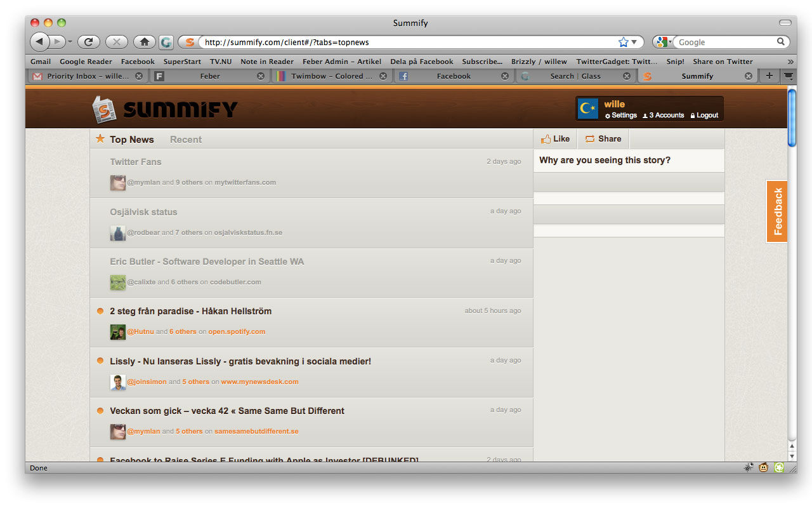Click wille's profile avatar in header

coord(588,109)
